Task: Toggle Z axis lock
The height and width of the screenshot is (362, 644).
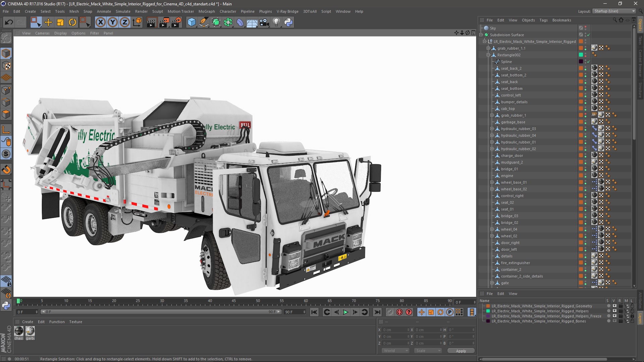Action: click(x=125, y=22)
